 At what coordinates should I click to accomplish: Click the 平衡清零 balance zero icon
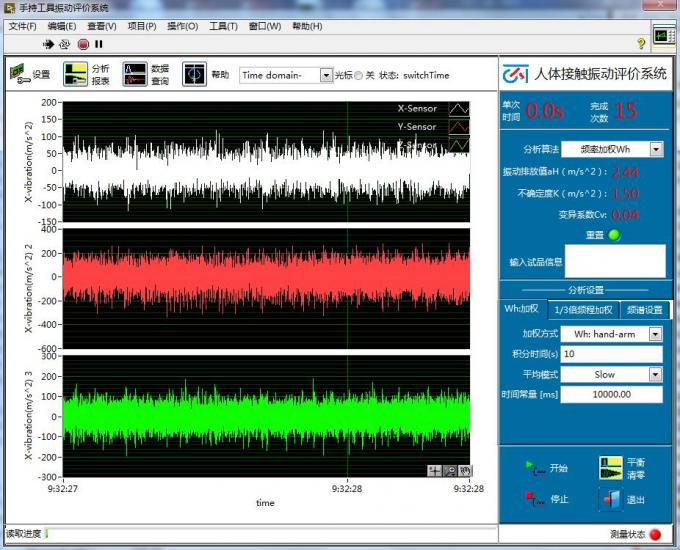tap(610, 468)
